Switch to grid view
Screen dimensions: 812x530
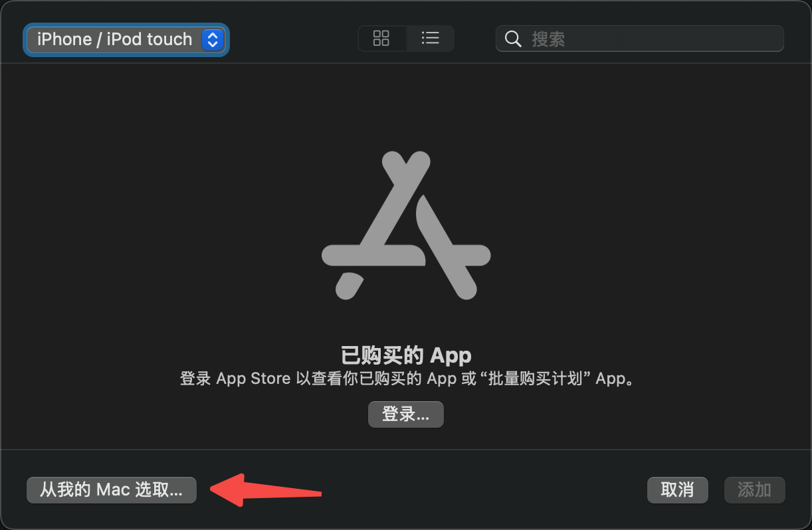pyautogui.click(x=381, y=39)
